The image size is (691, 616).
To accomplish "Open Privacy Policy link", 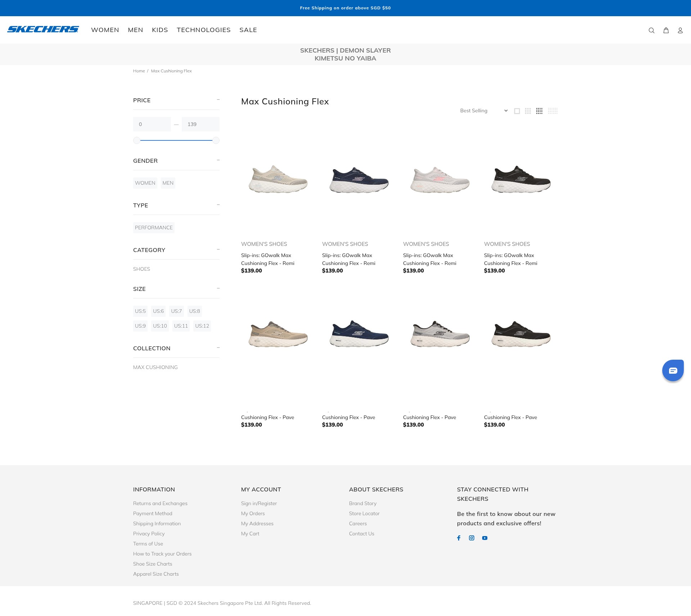I will point(149,534).
